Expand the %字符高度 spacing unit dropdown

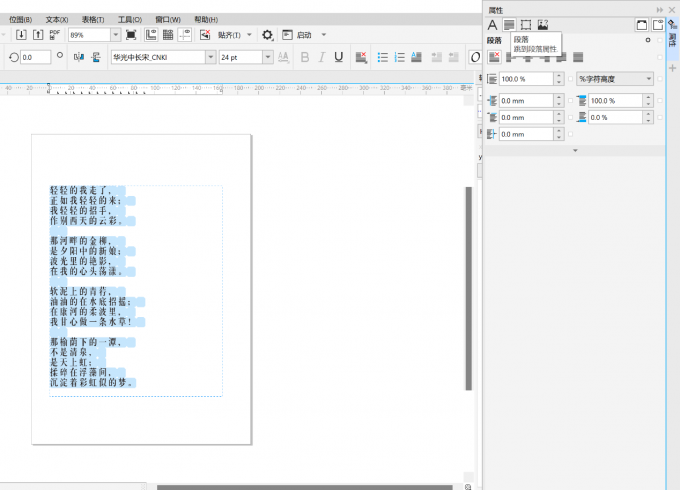[x=615, y=79]
